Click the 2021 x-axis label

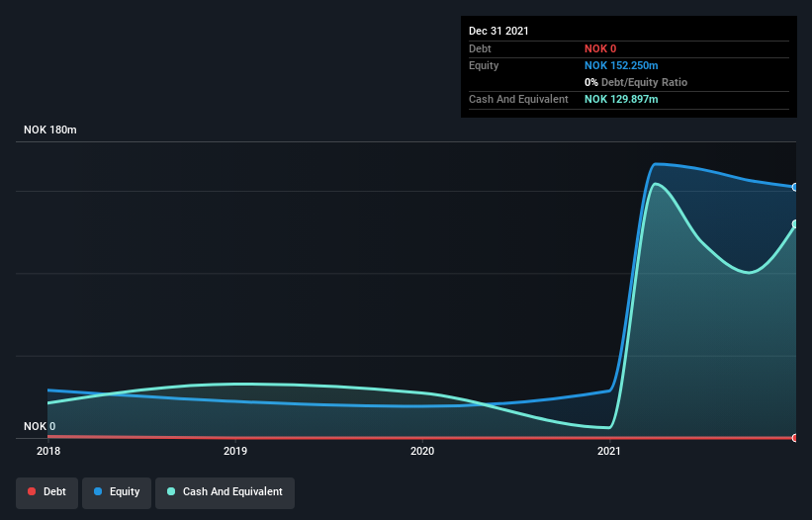point(609,451)
